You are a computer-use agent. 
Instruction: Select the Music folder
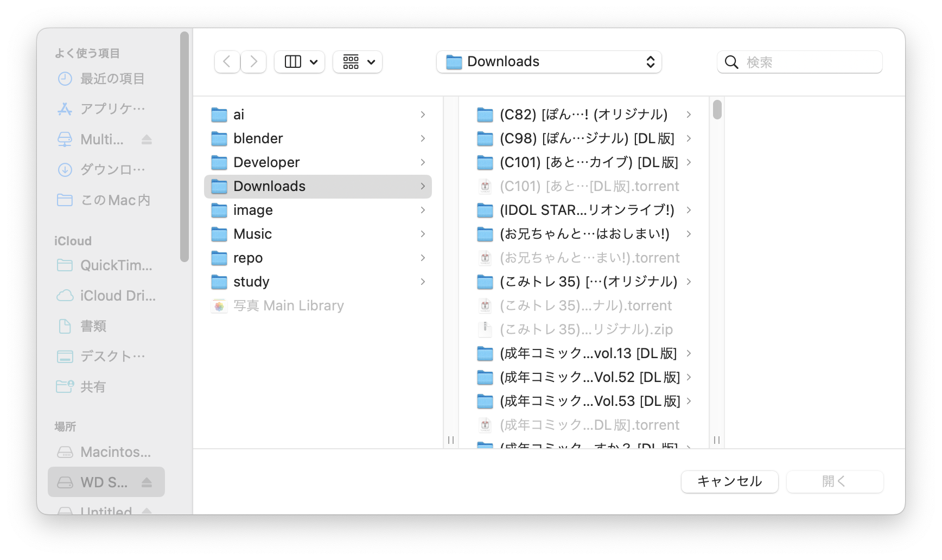tap(318, 234)
